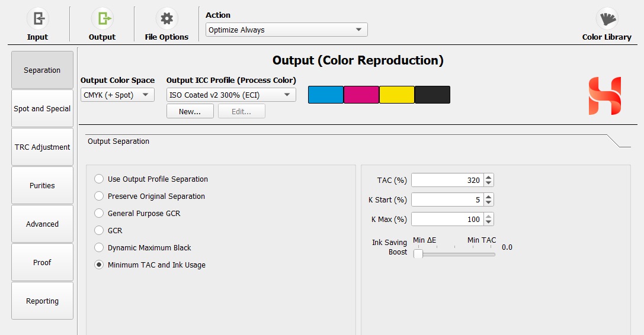Click the red H logo
Viewport: 644px width, 335px height.
point(604,96)
